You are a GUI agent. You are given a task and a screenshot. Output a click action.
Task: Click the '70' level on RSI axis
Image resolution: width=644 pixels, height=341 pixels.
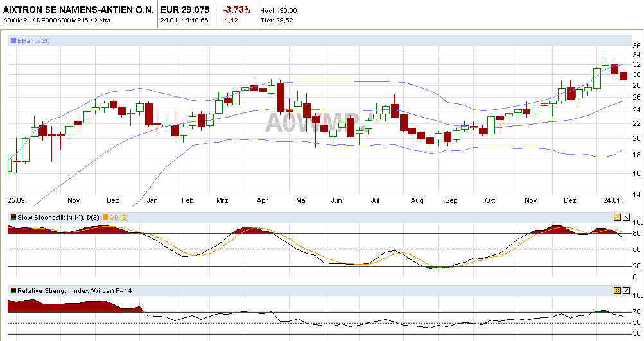636,312
